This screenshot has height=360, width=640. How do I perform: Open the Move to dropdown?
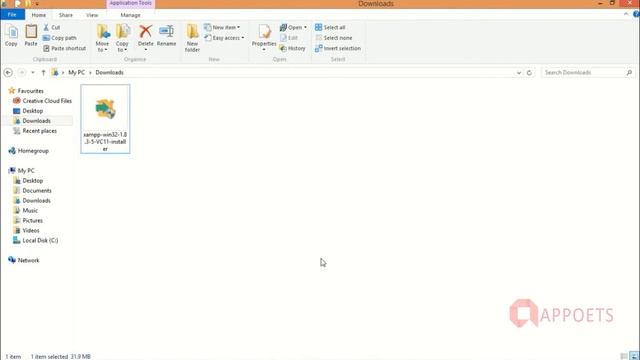(102, 38)
